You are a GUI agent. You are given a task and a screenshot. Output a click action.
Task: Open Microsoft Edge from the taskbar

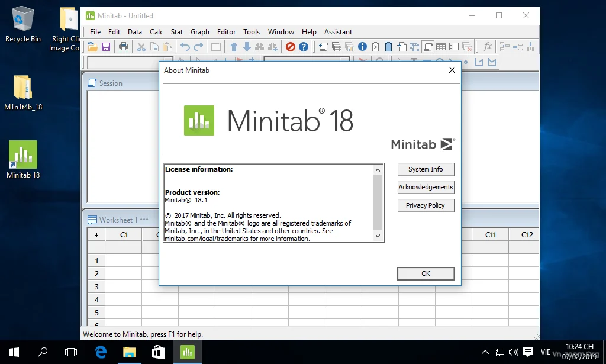coord(101,352)
